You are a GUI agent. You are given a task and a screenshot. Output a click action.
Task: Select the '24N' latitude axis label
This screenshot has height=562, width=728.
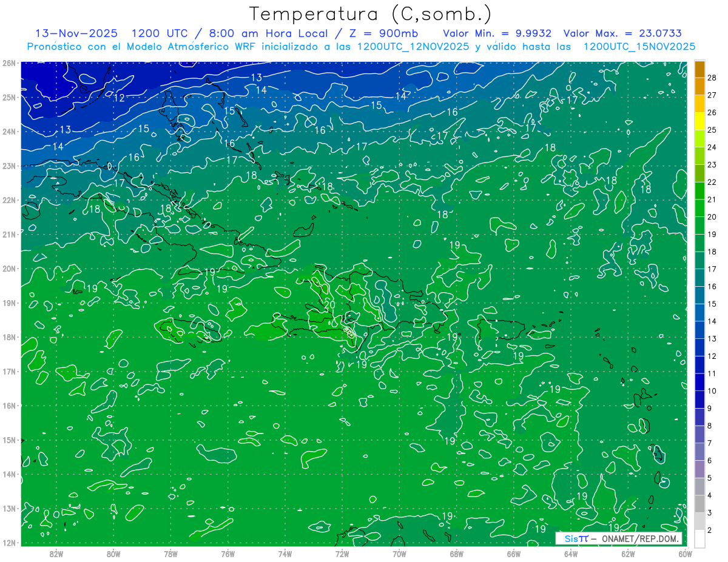point(8,132)
